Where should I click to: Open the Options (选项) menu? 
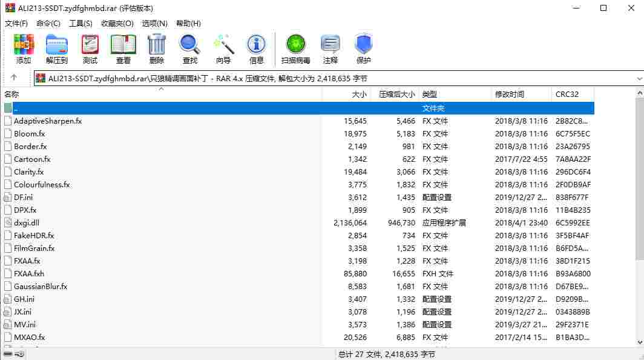(x=154, y=24)
